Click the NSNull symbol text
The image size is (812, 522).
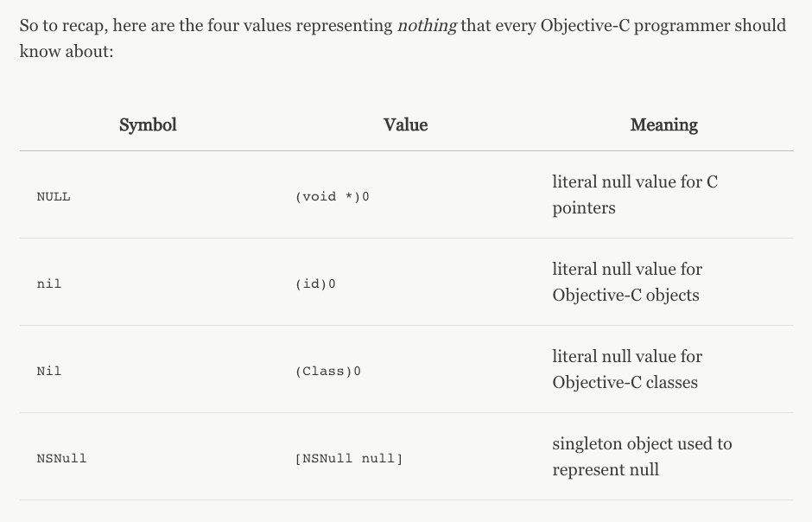61,458
